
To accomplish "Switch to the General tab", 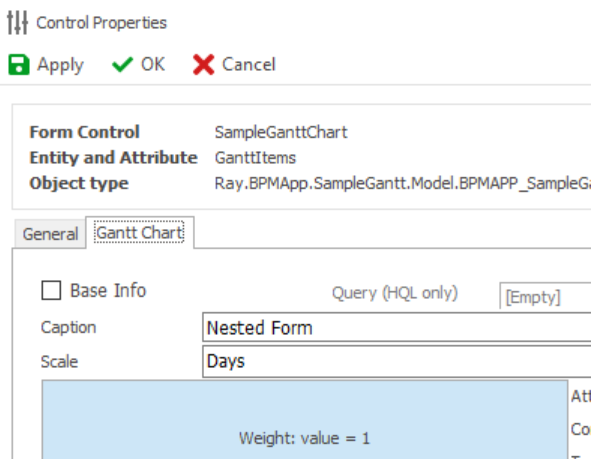I will click(x=50, y=234).
